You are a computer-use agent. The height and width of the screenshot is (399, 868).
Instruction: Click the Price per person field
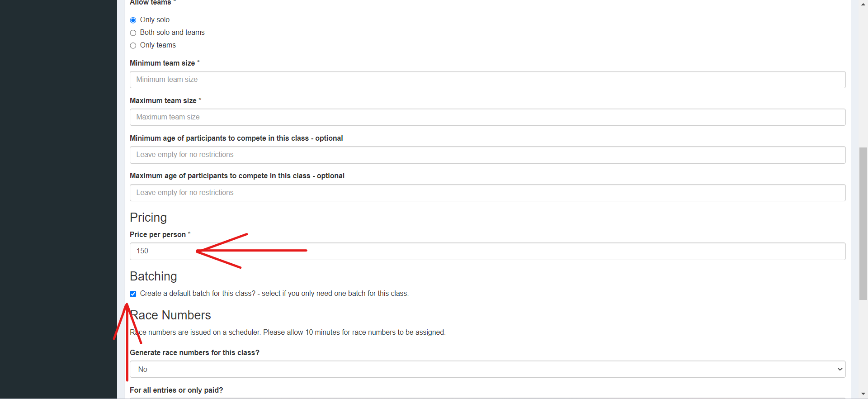[487, 251]
